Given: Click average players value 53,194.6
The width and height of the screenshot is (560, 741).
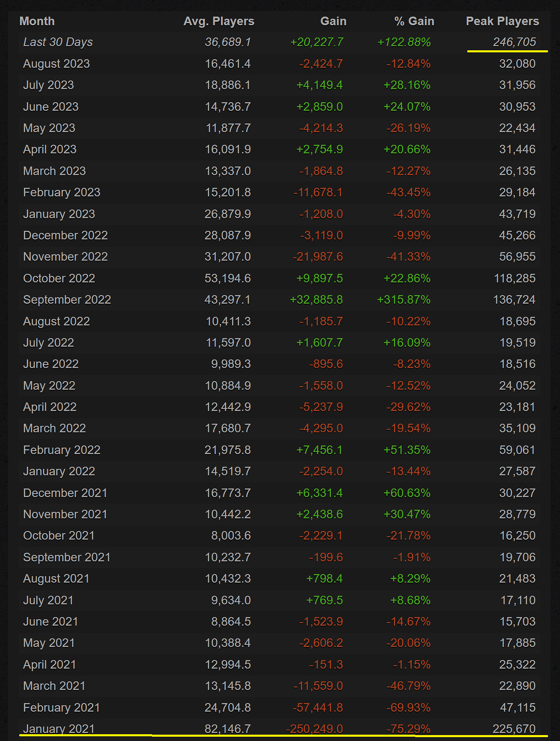Looking at the screenshot, I should click(227, 279).
